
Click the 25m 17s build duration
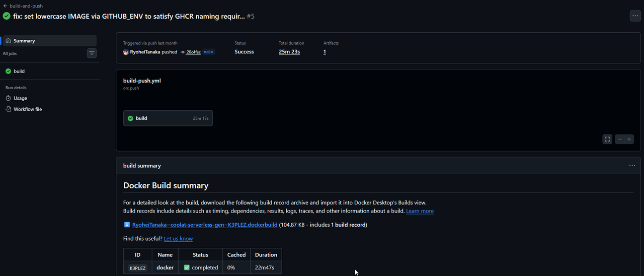coord(201,118)
